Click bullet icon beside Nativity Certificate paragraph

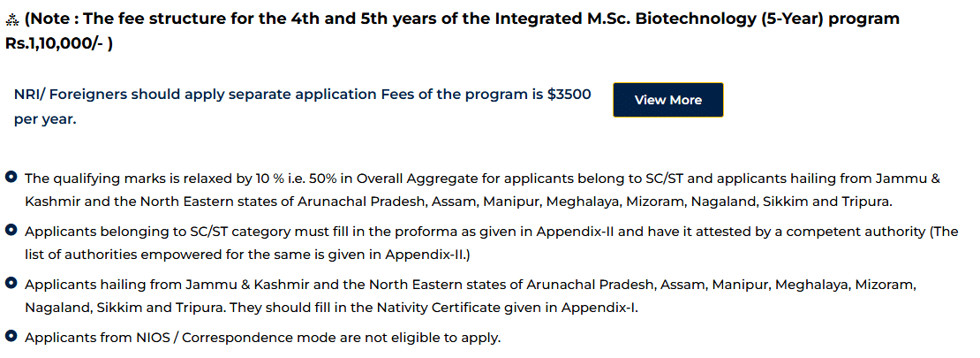coord(11,284)
